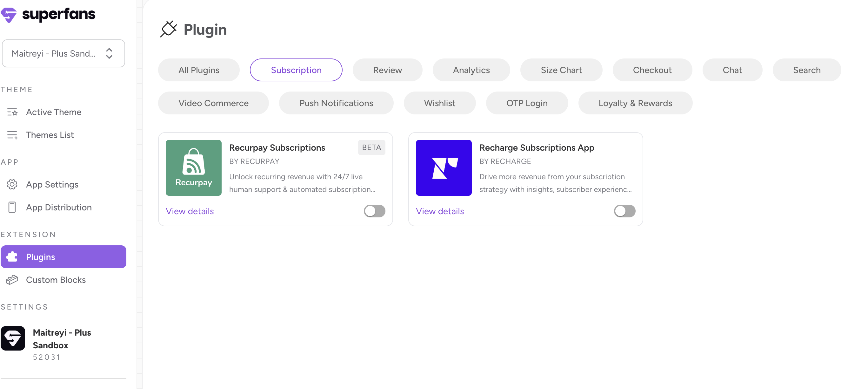The width and height of the screenshot is (868, 389).
Task: Click the superfans logo icon
Action: [x=9, y=15]
